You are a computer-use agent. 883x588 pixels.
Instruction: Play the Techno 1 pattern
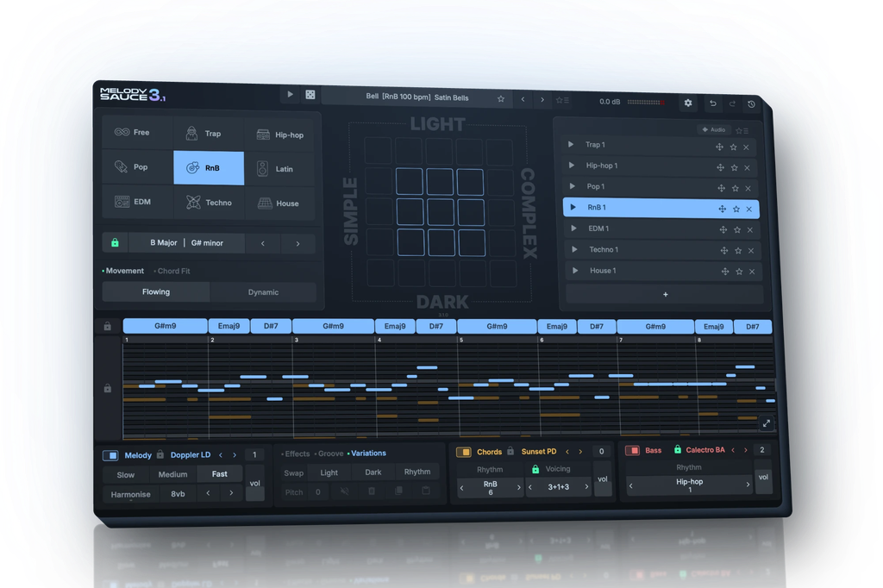tap(574, 249)
